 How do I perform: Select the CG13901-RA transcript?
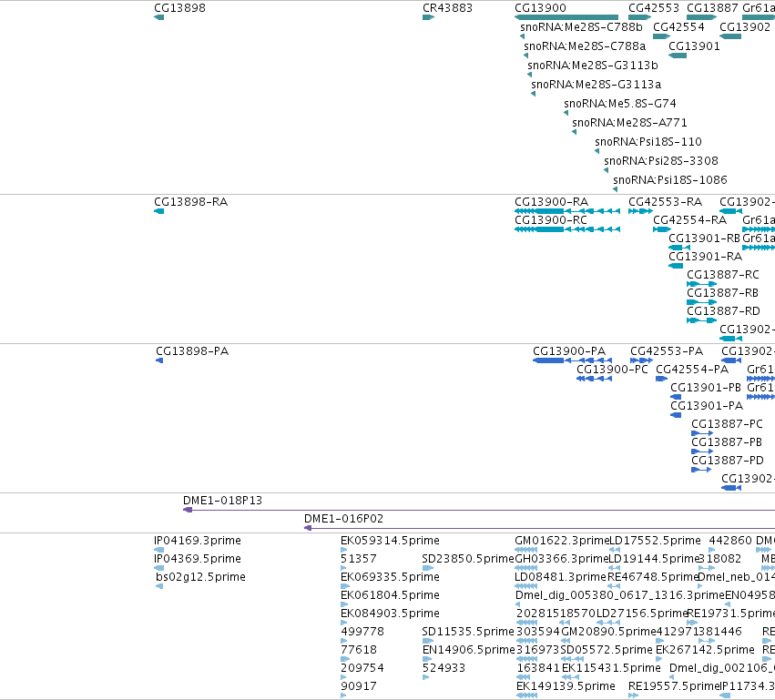(676, 266)
